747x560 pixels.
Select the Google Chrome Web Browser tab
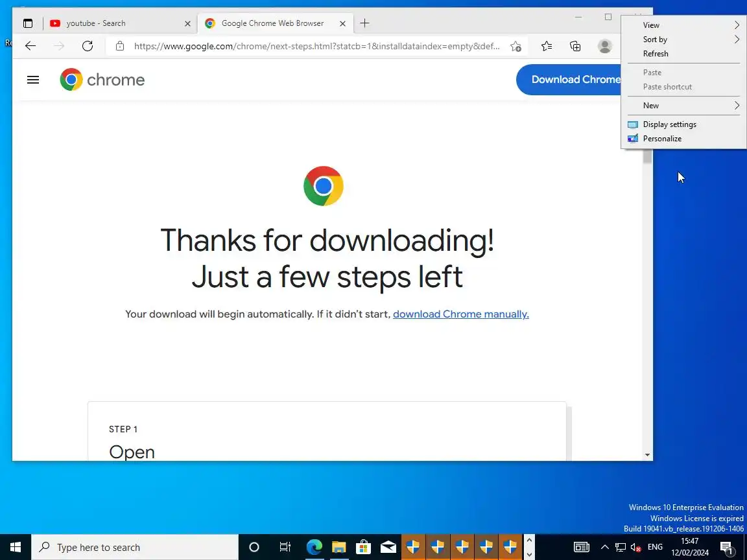[x=276, y=23]
